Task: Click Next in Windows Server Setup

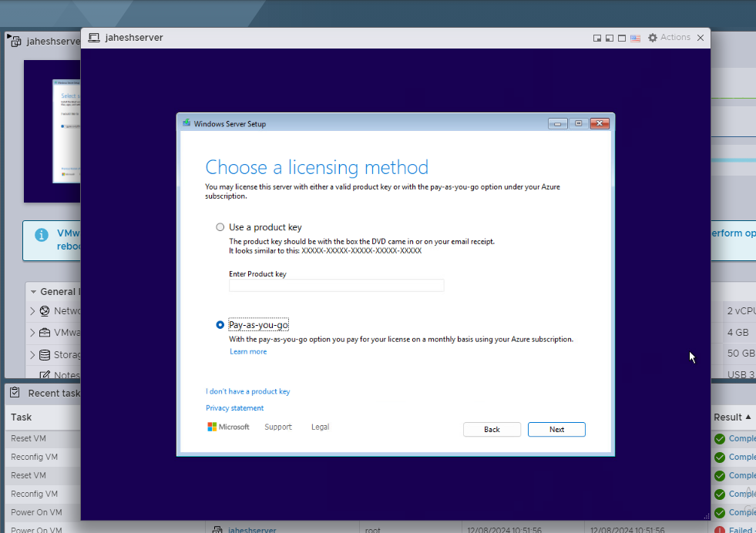Action: coord(556,429)
